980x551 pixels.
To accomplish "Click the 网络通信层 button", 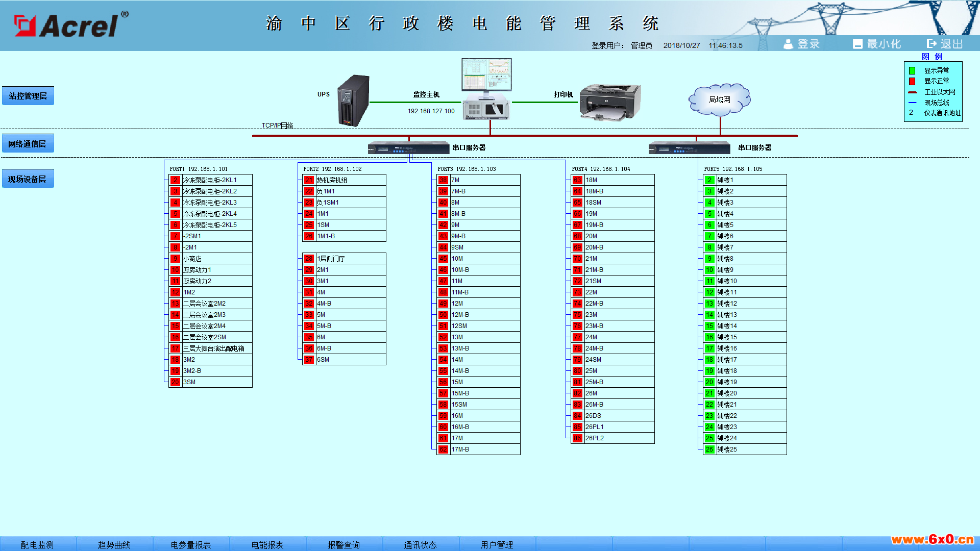I will click(28, 144).
